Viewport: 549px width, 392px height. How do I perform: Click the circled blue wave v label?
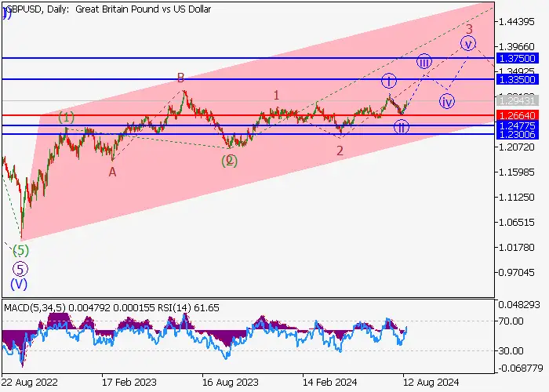point(468,43)
